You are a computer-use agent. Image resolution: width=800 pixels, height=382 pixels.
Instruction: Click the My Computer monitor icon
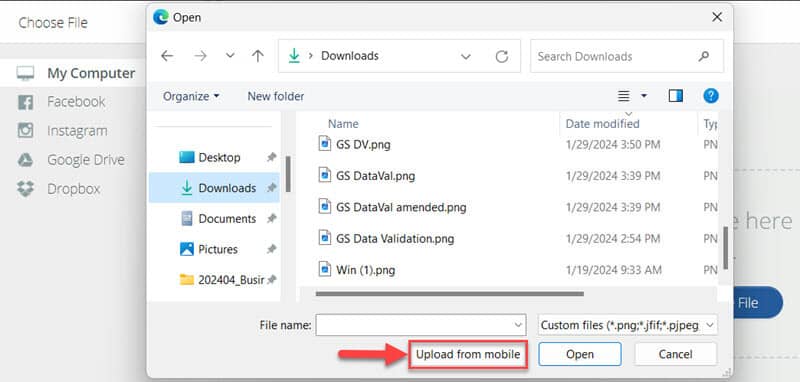[x=25, y=73]
